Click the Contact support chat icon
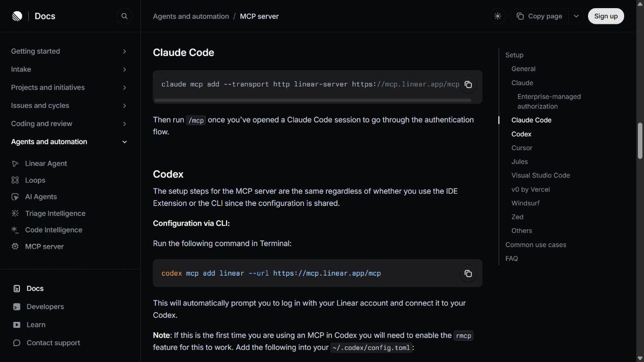Viewport: 644px width, 362px height. [x=17, y=343]
